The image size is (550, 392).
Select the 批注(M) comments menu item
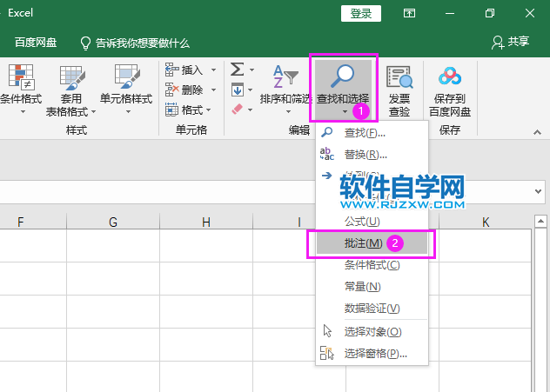pyautogui.click(x=364, y=243)
